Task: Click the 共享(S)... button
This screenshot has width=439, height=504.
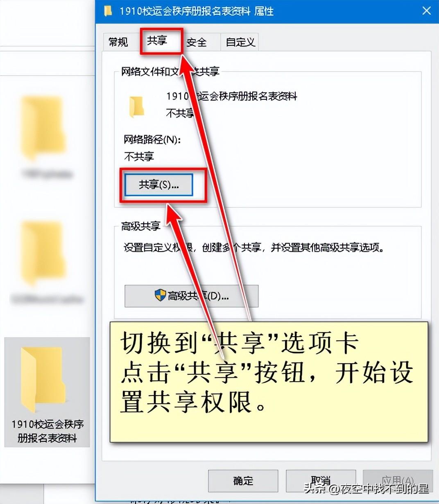Action: point(158,185)
